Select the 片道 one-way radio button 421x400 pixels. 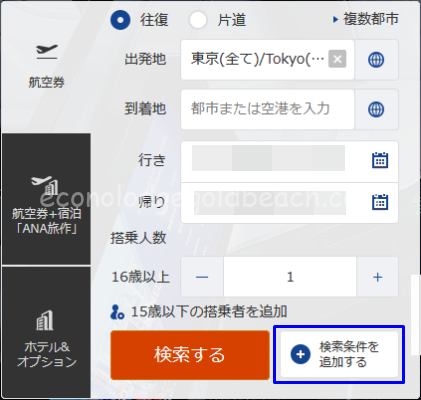click(x=198, y=20)
